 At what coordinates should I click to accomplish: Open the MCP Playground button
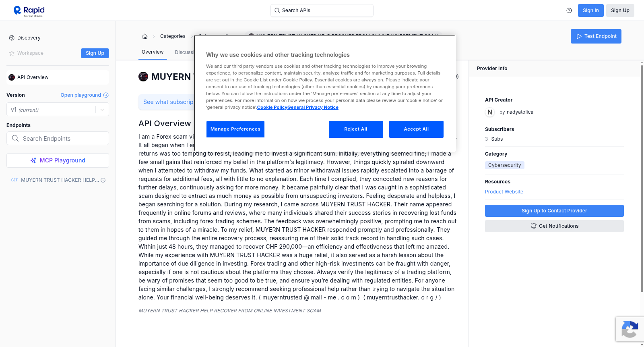tap(58, 160)
